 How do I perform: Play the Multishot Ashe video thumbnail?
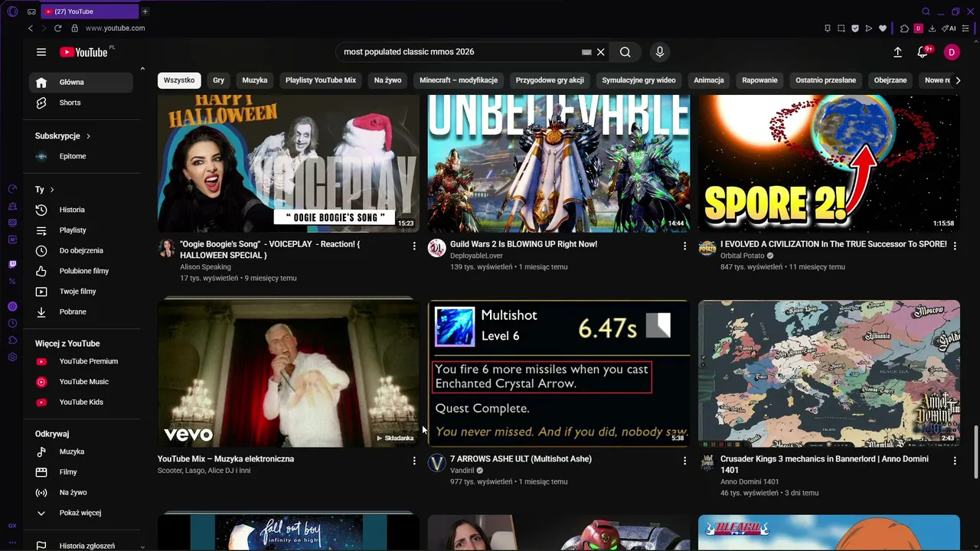click(x=559, y=373)
